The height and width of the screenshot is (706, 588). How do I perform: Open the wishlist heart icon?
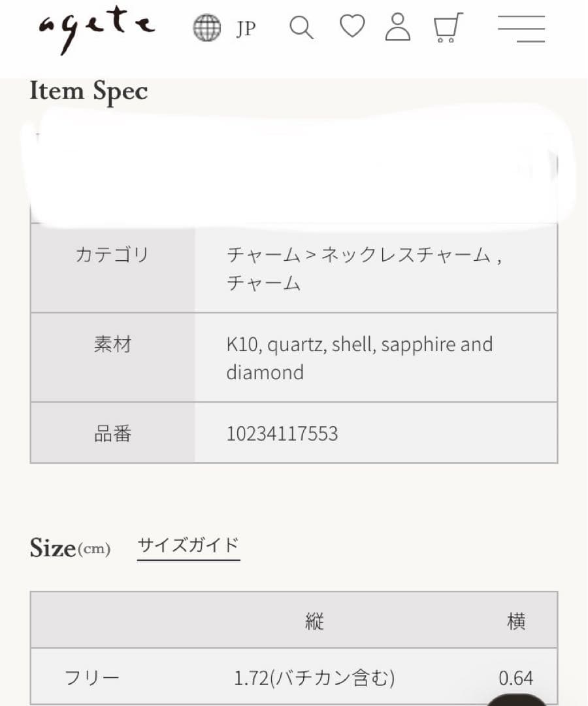tap(352, 27)
